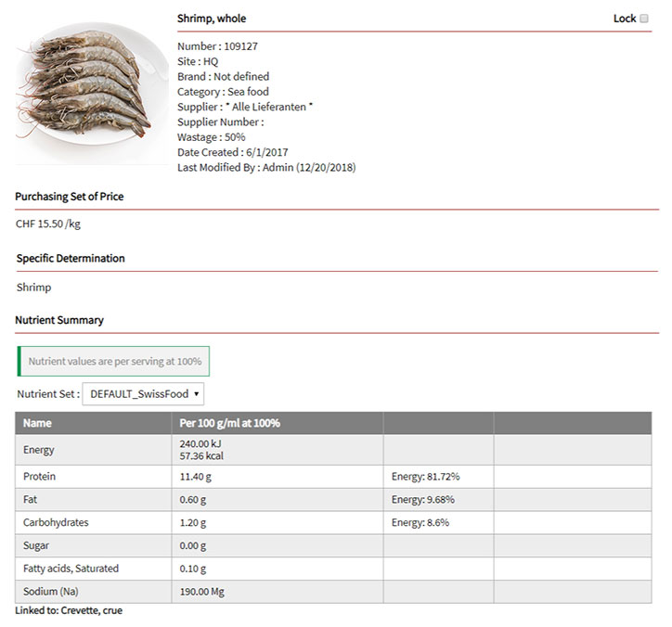Open the Nutrient Set dropdown
Image resolution: width=672 pixels, height=627 pixels.
(x=143, y=394)
